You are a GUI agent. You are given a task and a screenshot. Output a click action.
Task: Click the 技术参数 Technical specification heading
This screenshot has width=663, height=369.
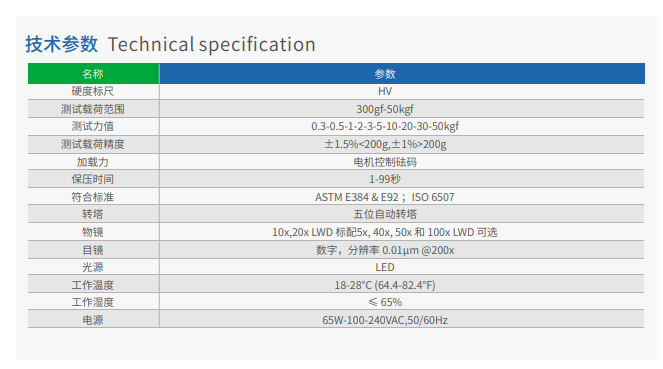[170, 44]
